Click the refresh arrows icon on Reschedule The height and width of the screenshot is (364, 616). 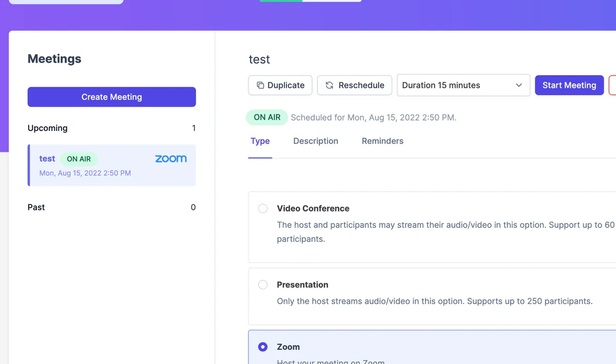pyautogui.click(x=330, y=85)
